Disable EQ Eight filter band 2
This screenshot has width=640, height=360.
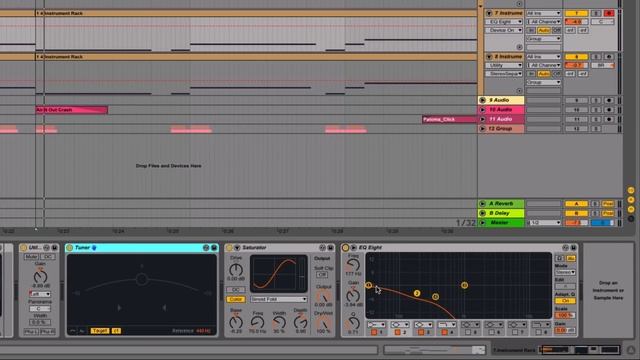pyautogui.click(x=398, y=332)
